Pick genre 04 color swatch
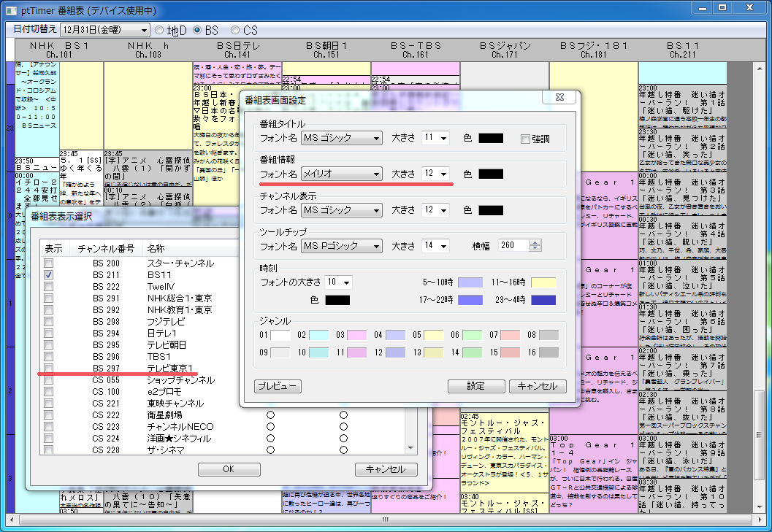This screenshot has height=532, width=772. click(x=395, y=336)
